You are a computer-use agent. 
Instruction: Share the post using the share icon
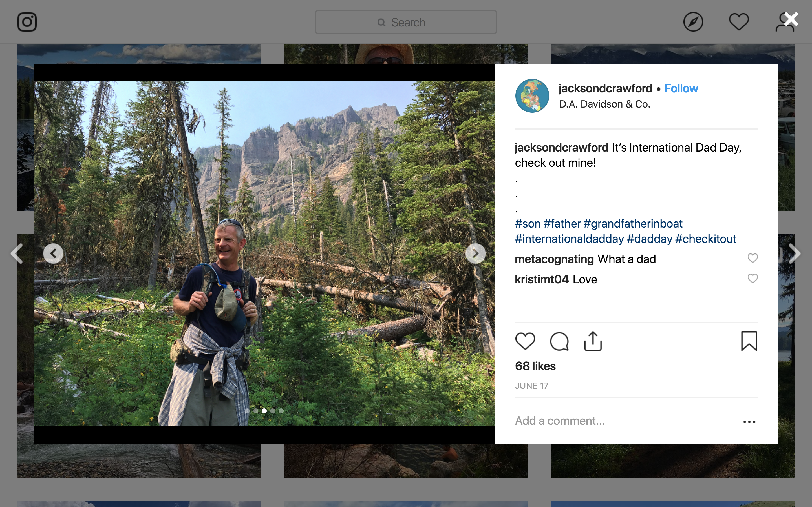[593, 341]
